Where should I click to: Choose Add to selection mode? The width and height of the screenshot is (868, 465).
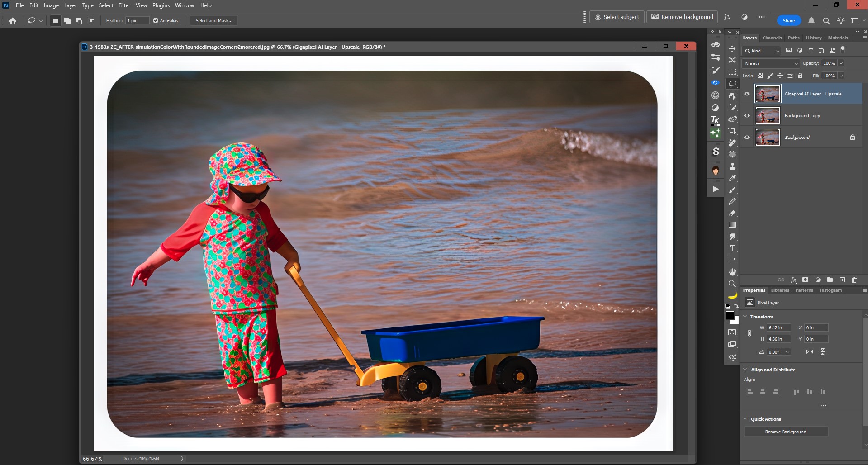[x=67, y=20]
